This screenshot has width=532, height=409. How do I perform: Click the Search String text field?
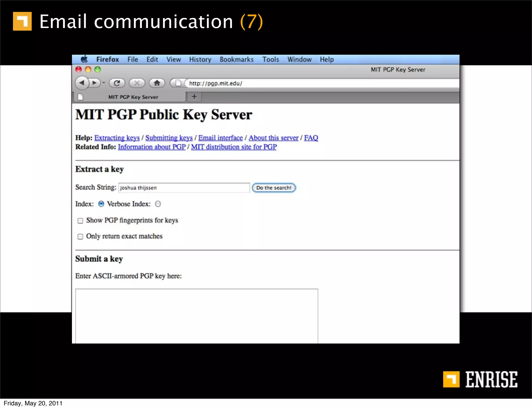click(x=184, y=188)
